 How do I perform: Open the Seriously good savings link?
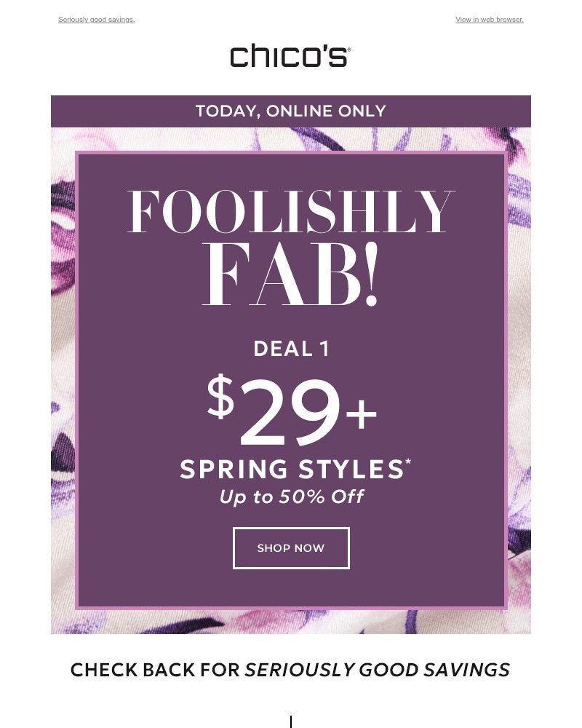coord(95,20)
